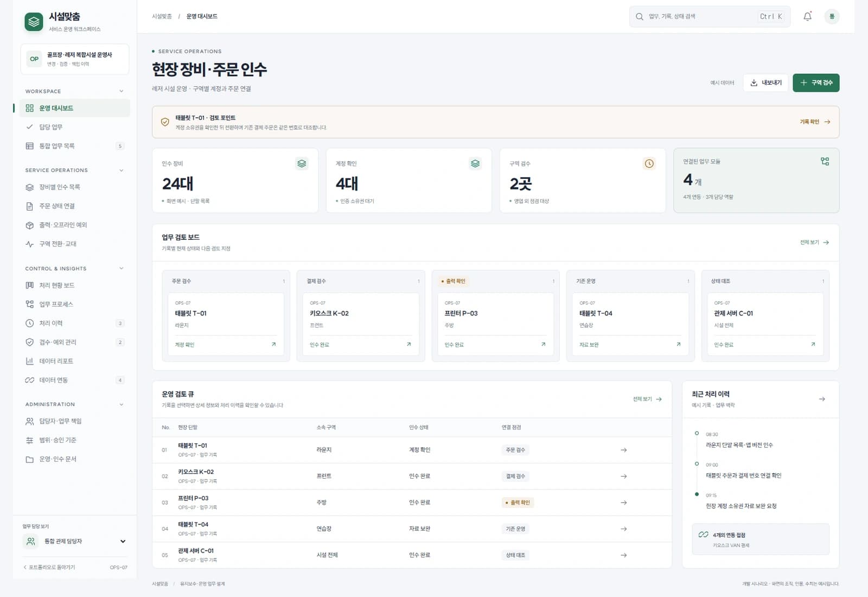Click the 시설맞춤 breadcrumb link

[x=162, y=16]
